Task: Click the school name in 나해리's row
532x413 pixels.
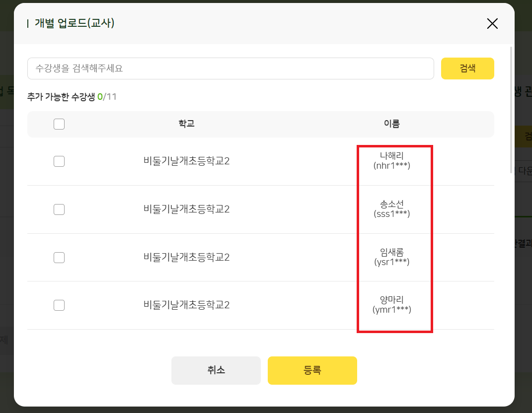Action: click(x=186, y=161)
